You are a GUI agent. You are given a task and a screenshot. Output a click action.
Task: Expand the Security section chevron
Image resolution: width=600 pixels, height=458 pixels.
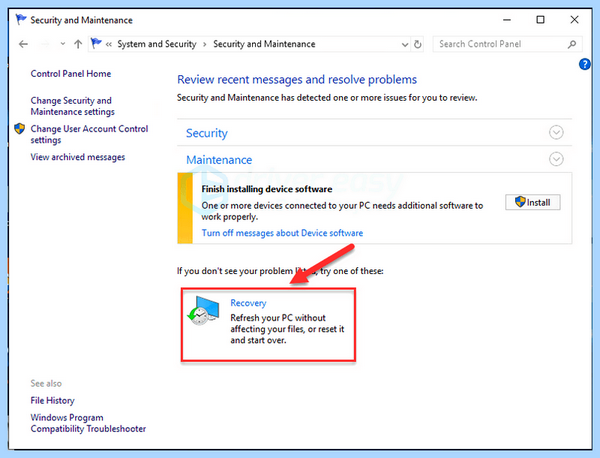coord(556,132)
